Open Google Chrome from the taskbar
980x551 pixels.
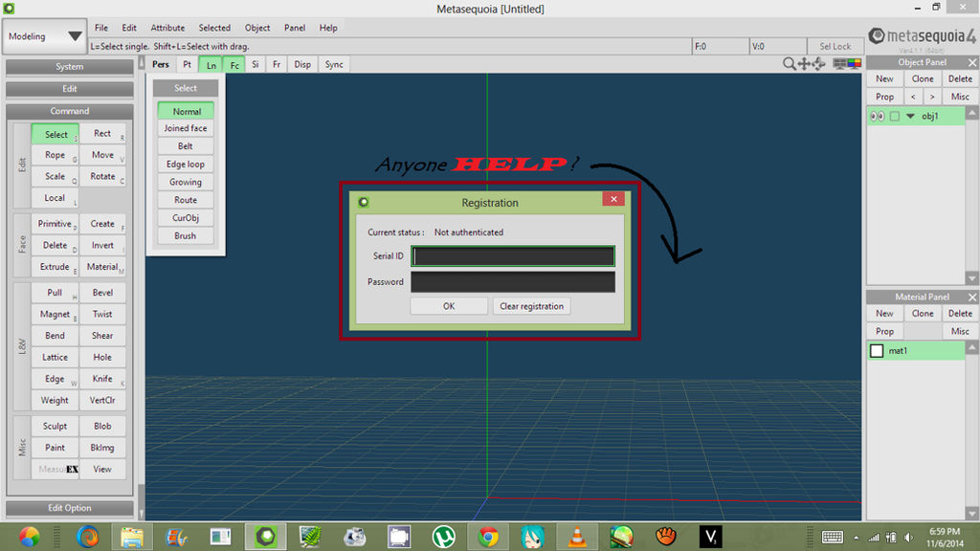tap(488, 537)
